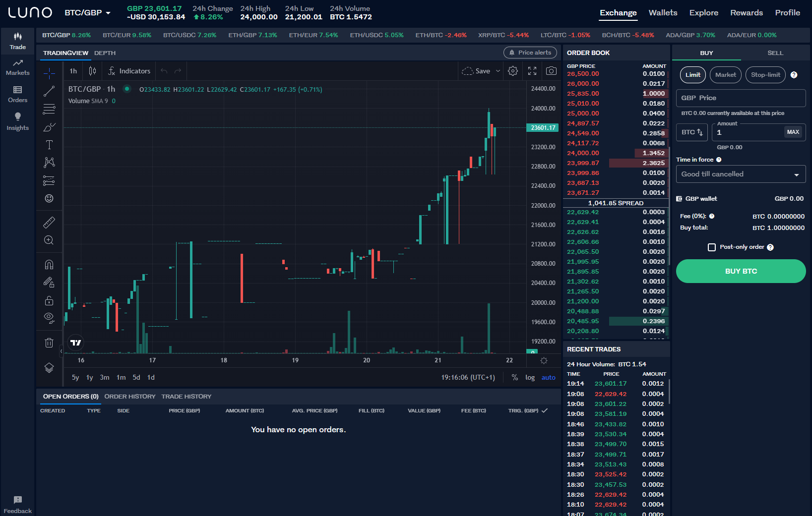Image resolution: width=812 pixels, height=516 pixels.
Task: Open the Fibonacci retracement tools
Action: click(49, 109)
